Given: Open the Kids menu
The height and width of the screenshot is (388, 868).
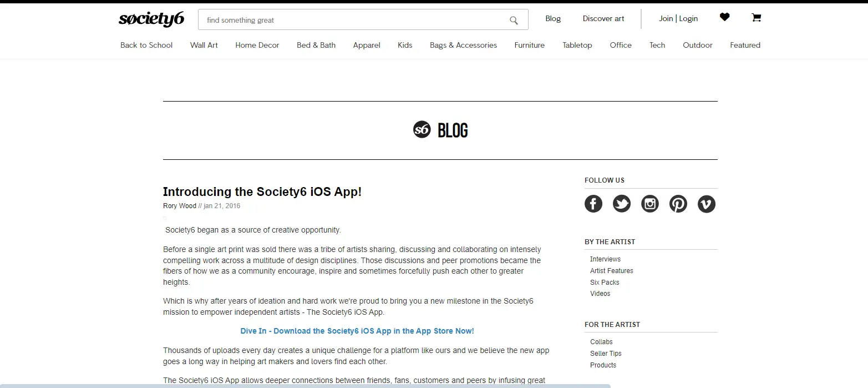Looking at the screenshot, I should tap(405, 45).
